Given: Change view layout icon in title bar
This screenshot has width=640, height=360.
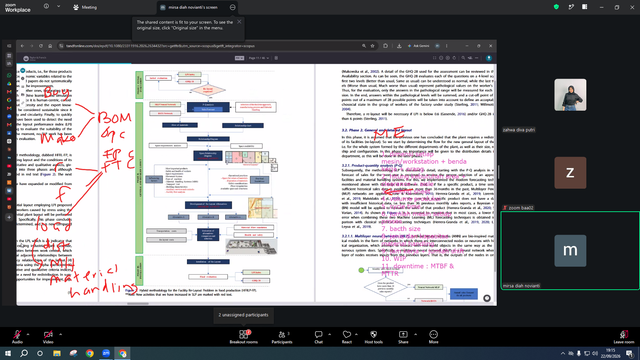Looking at the screenshot, I should tap(585, 7).
